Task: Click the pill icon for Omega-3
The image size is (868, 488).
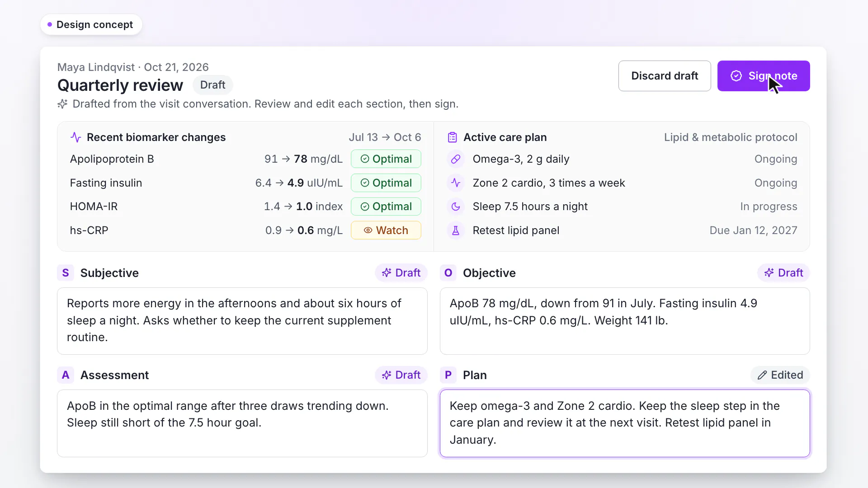Action: coord(456,159)
